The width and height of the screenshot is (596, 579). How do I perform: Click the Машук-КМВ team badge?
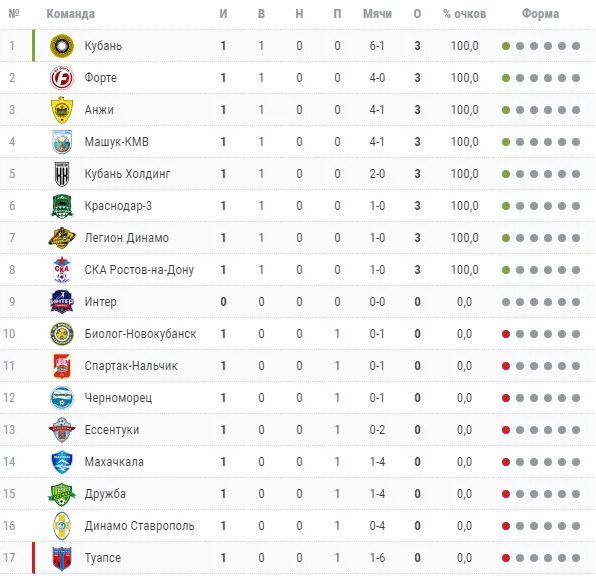[x=62, y=142]
